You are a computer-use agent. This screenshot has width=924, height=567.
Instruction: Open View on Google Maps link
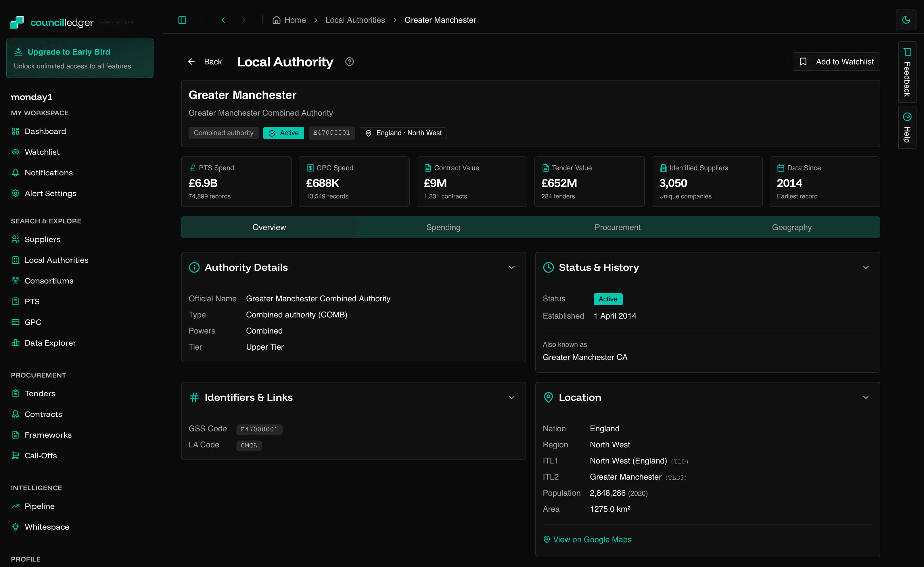(x=587, y=539)
